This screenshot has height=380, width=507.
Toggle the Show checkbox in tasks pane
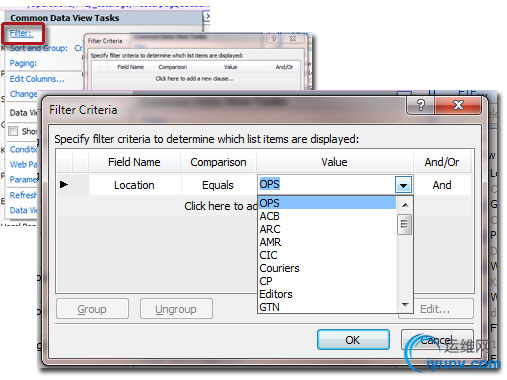point(13,131)
